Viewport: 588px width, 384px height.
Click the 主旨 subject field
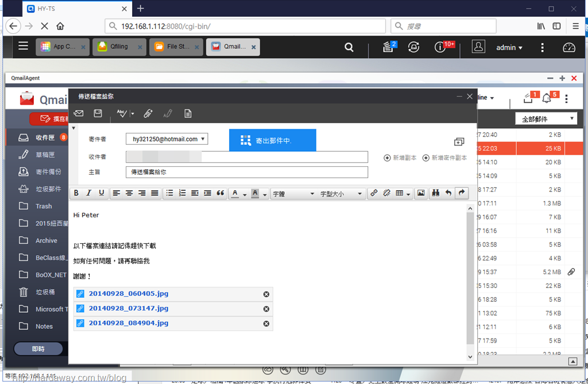pyautogui.click(x=247, y=172)
